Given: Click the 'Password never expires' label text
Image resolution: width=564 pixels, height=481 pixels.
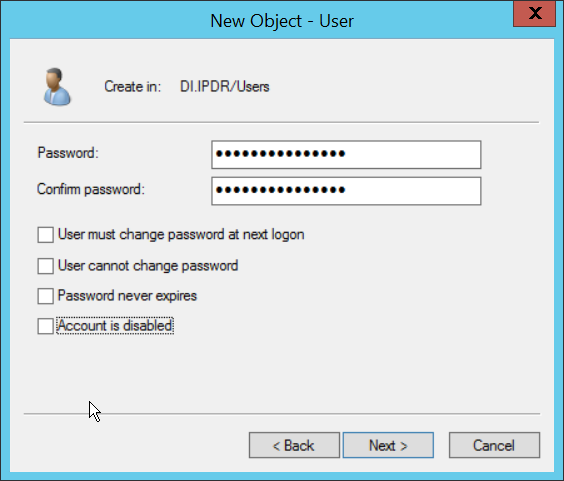Looking at the screenshot, I should tap(127, 296).
